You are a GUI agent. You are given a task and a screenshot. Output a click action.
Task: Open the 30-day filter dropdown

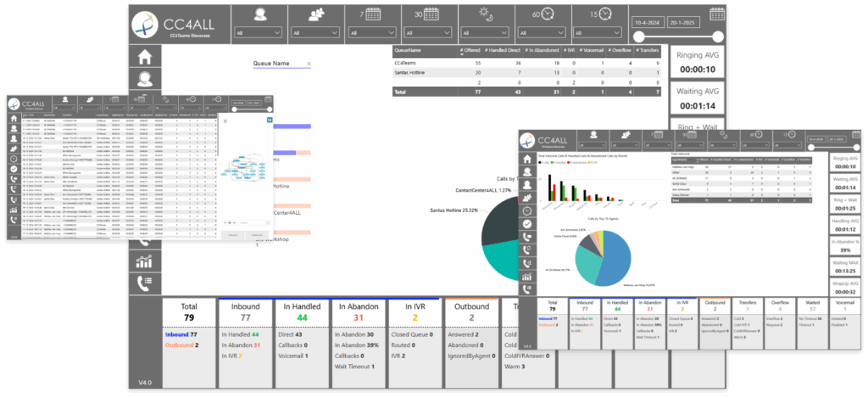[x=430, y=32]
